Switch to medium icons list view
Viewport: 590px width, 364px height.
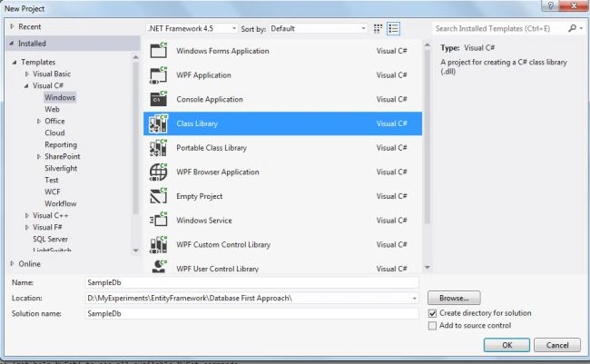tap(394, 29)
